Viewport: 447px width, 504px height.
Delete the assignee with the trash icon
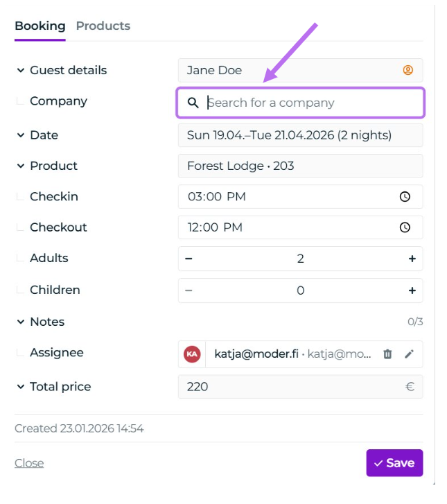point(387,354)
